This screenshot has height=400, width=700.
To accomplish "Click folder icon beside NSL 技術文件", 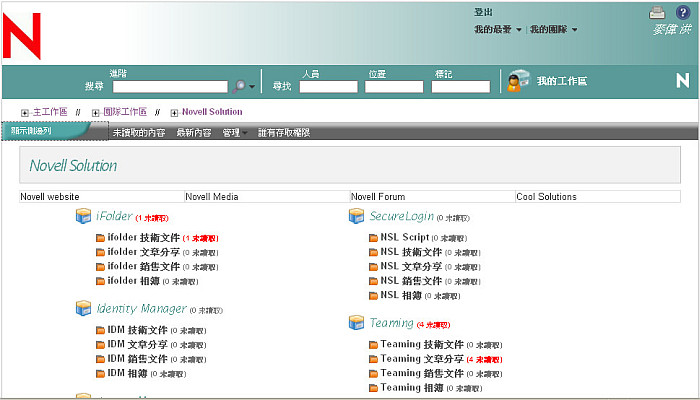I will click(373, 253).
